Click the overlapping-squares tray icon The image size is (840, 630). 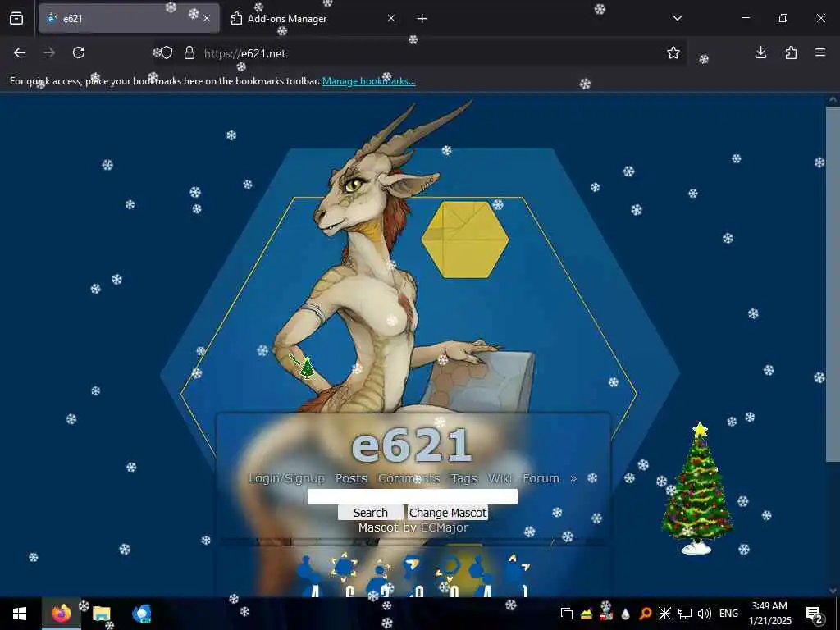(566, 614)
